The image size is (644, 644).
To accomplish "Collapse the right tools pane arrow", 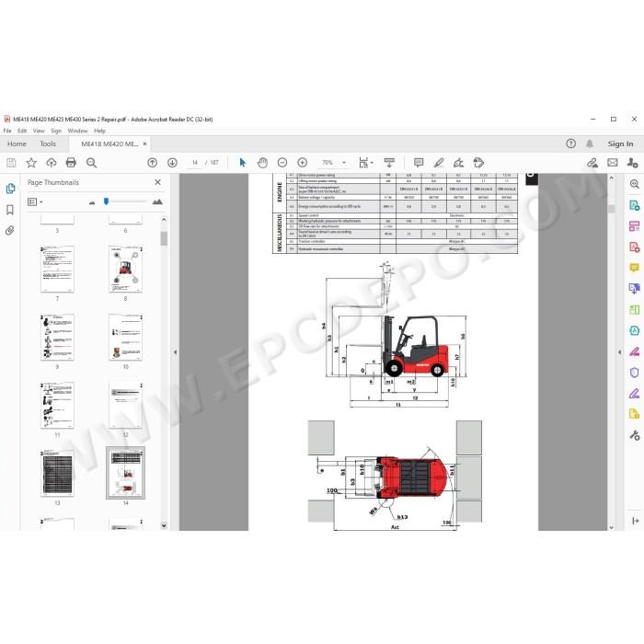I will pos(619,352).
